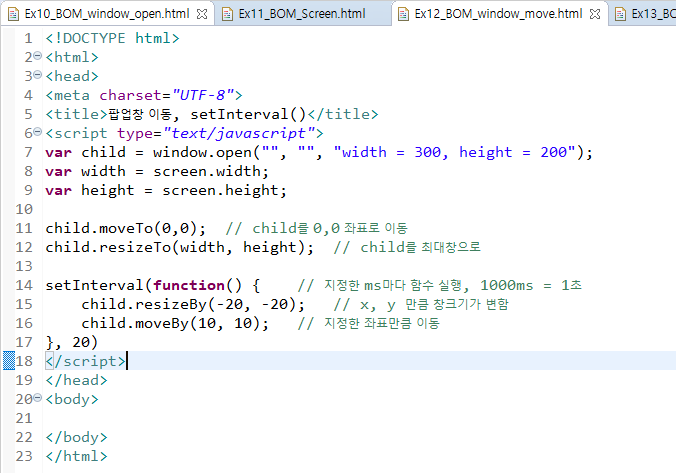Collapse the head fold on line 3
Screen dimensions: 676x473
(38, 75)
